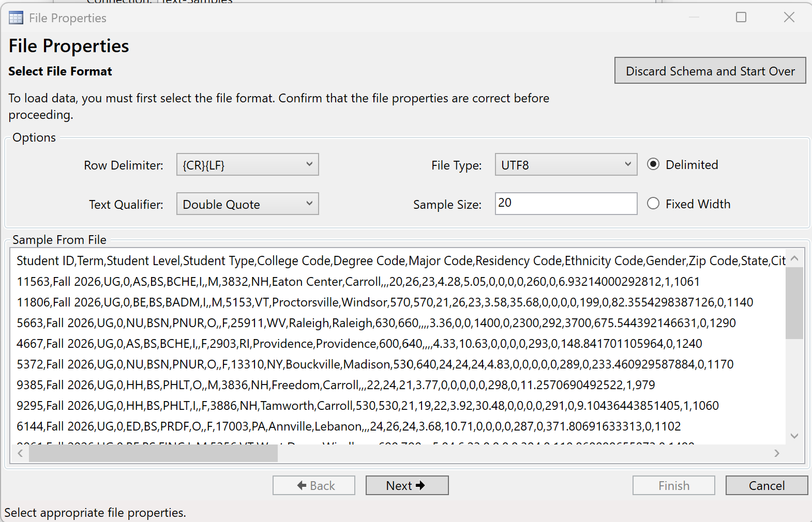Expand the File Type dropdown
The height and width of the screenshot is (522, 812).
pos(566,165)
